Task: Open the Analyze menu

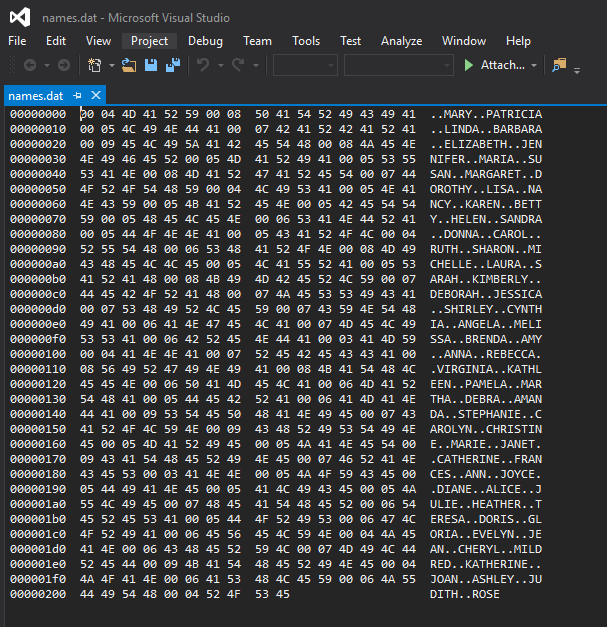Action: click(401, 41)
